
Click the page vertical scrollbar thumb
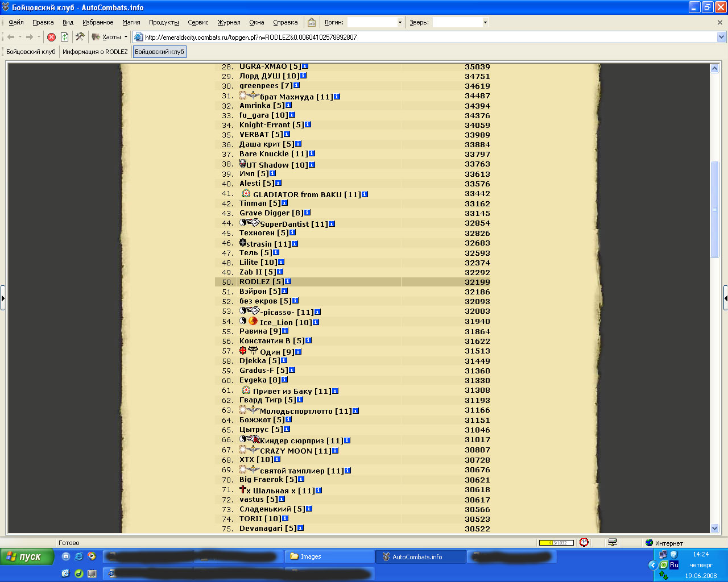715,209
